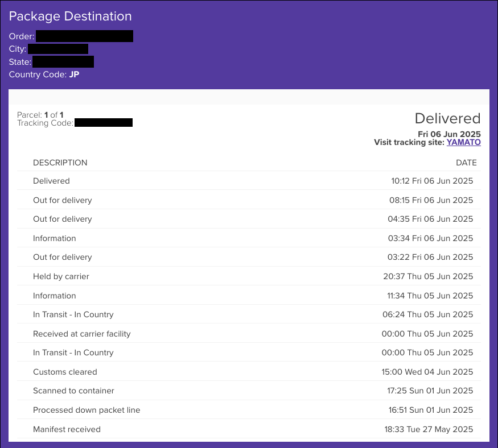Screen dimensions: 498x448
Task: Click the Visit tracking site label
Action: click(409, 142)
